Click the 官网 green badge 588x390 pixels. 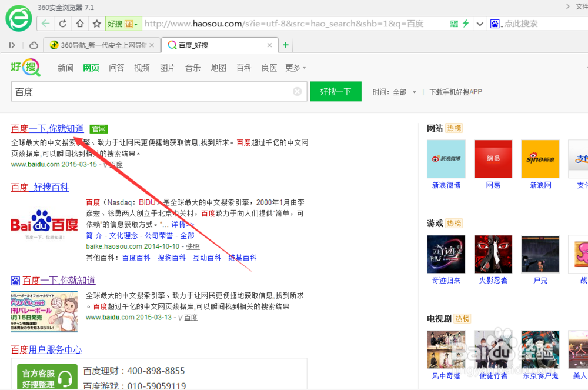coord(99,129)
